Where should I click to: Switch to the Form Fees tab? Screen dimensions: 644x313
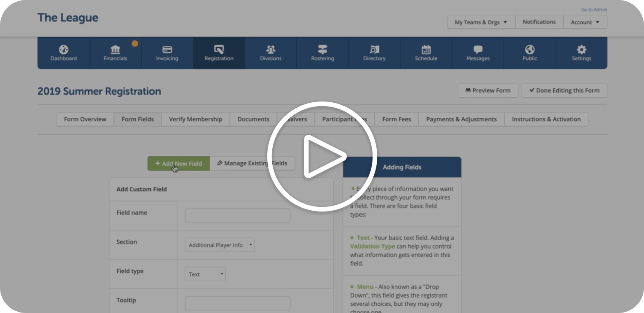point(397,119)
